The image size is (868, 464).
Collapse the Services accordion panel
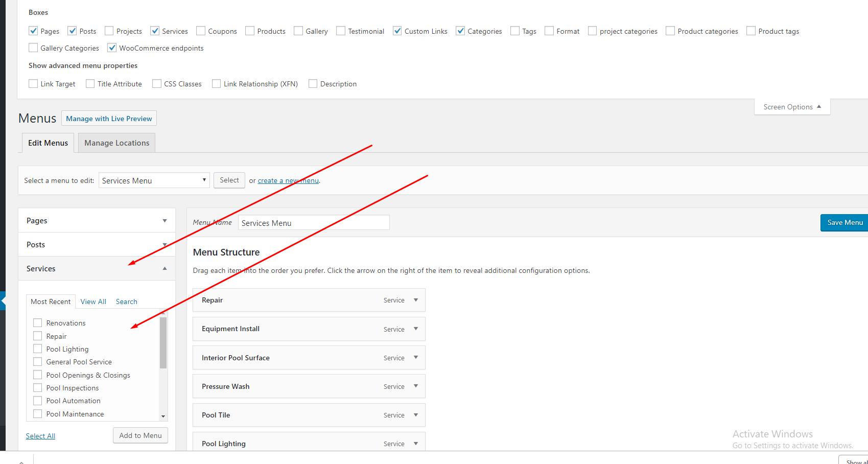pyautogui.click(x=165, y=268)
